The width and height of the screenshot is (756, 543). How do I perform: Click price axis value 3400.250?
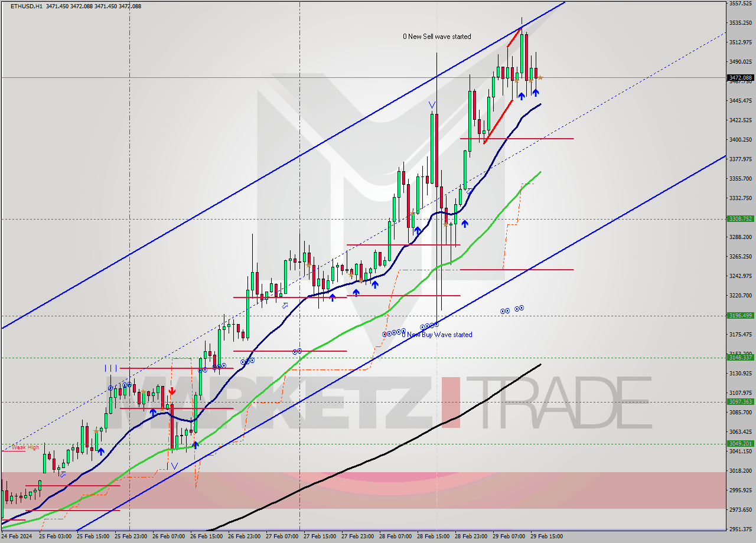click(740, 140)
